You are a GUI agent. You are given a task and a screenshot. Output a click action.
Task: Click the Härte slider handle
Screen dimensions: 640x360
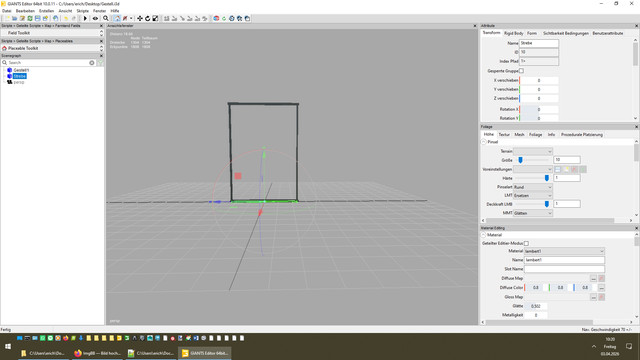(x=547, y=178)
